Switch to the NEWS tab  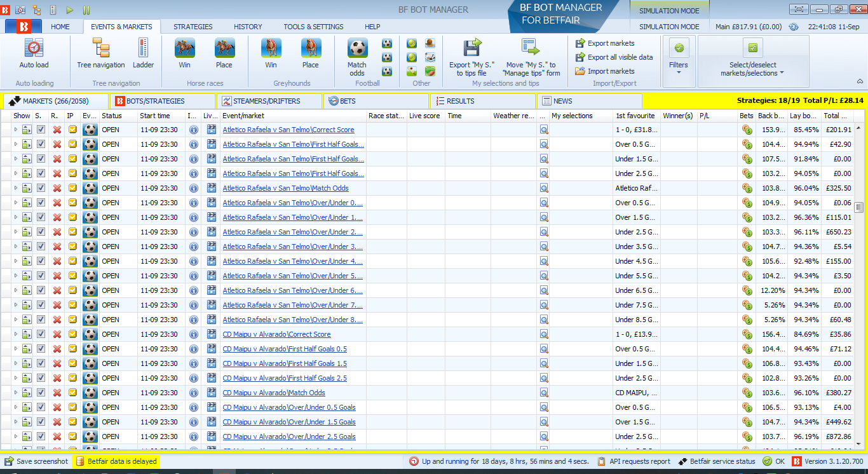[590, 101]
